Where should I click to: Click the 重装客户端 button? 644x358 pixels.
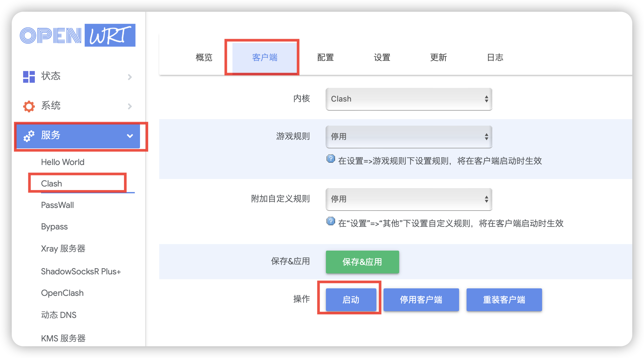504,299
